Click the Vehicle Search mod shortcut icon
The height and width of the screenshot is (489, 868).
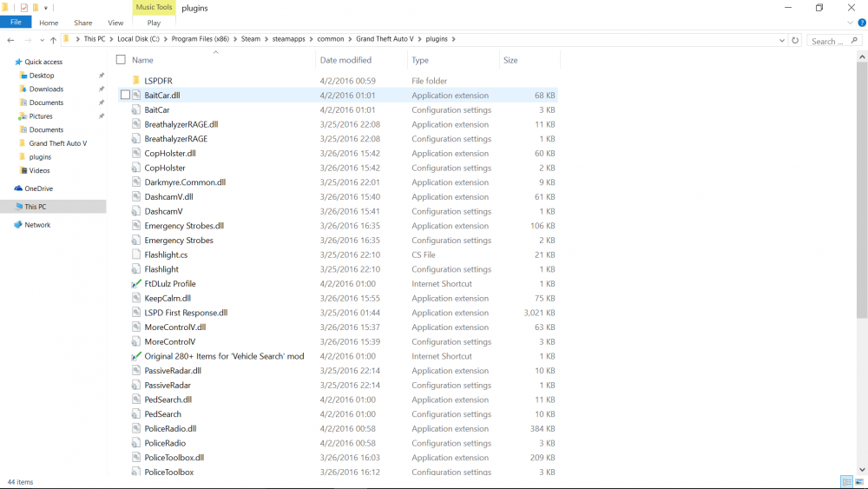(x=135, y=356)
